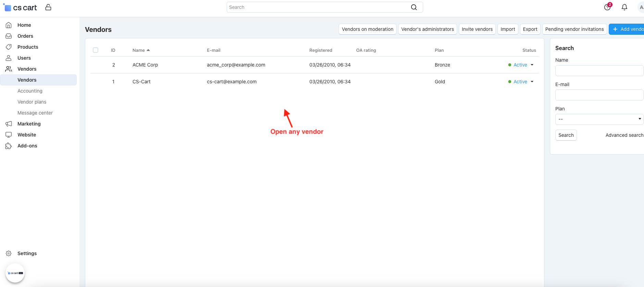Open the Marketing section
The image size is (644, 287).
tap(29, 124)
